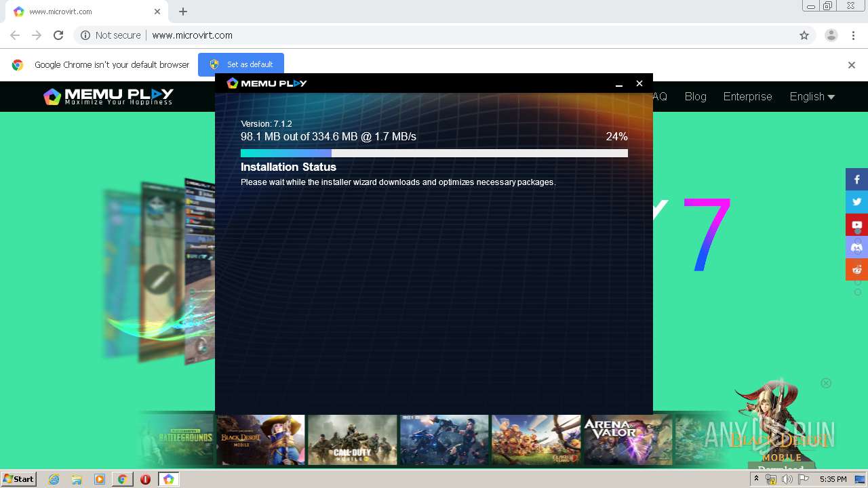Open Discord sidebar icon

pos(856,247)
